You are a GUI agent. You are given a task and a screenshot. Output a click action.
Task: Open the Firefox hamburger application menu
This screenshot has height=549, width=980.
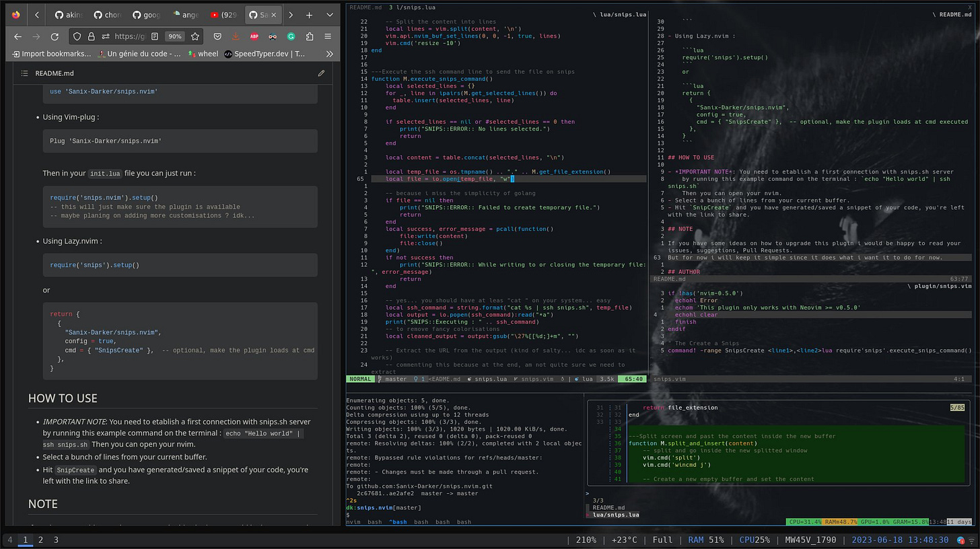click(x=328, y=36)
